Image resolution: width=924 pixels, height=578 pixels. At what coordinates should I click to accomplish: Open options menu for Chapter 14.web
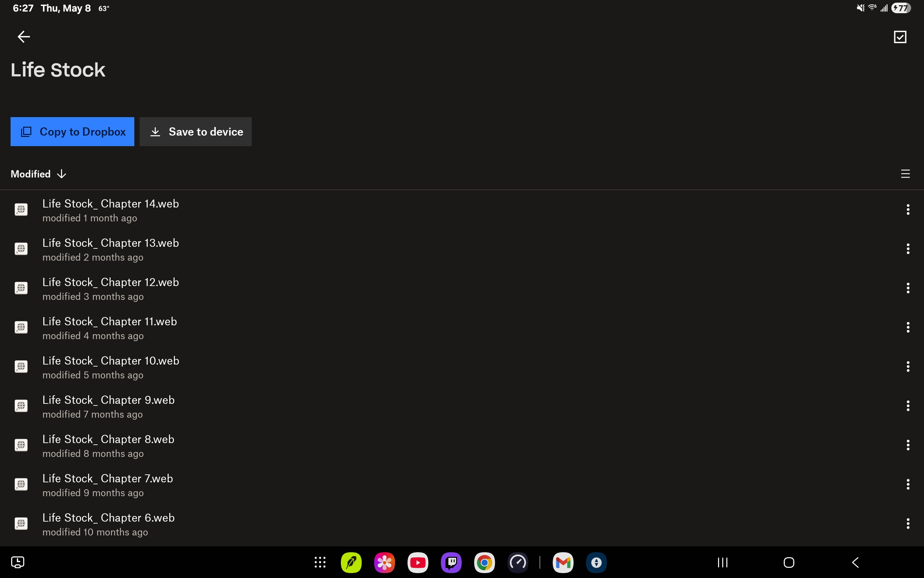[907, 209]
